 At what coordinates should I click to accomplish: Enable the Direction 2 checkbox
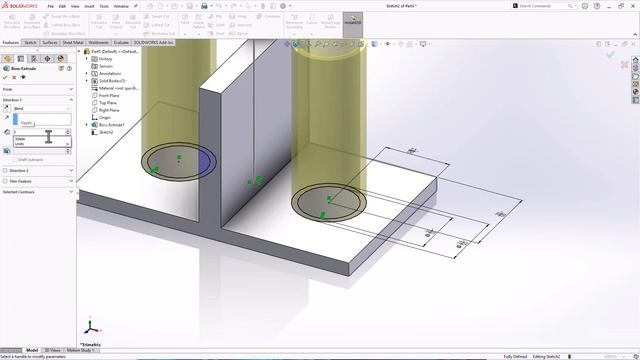tap(5, 170)
